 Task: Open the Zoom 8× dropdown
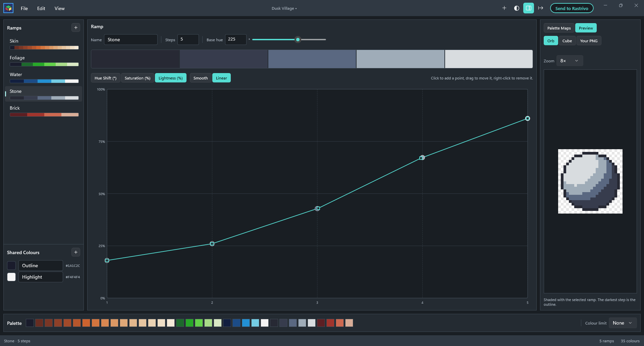[x=570, y=61]
